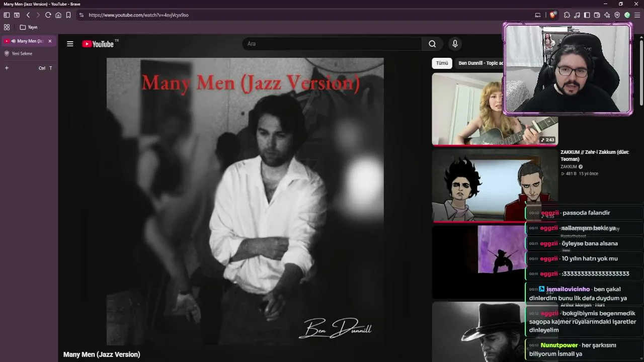Toggle the vertical tabs sidebar panel icon
Image resolution: width=644 pixels, height=362 pixels.
pyautogui.click(x=7, y=15)
